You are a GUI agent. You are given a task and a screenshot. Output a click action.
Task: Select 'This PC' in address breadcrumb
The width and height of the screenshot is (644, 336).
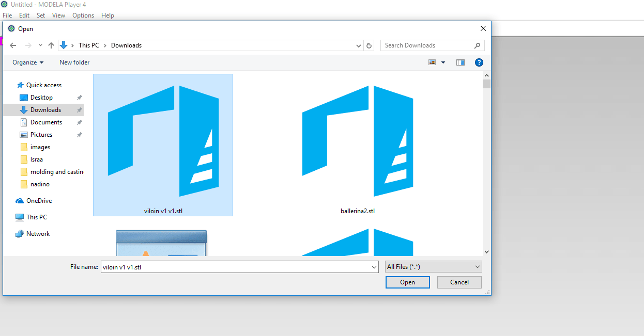click(89, 45)
